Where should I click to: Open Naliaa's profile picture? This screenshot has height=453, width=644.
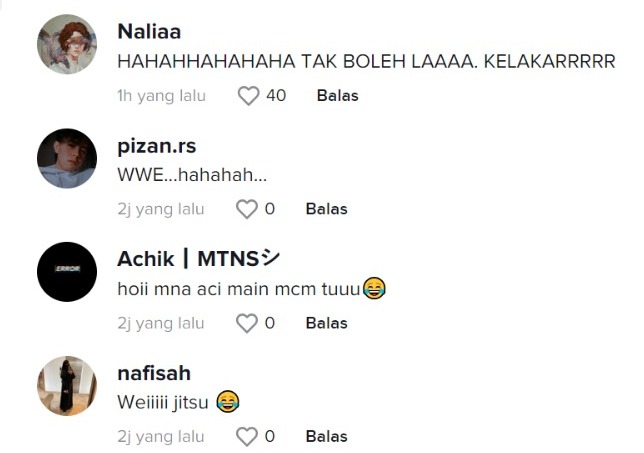tap(67, 44)
